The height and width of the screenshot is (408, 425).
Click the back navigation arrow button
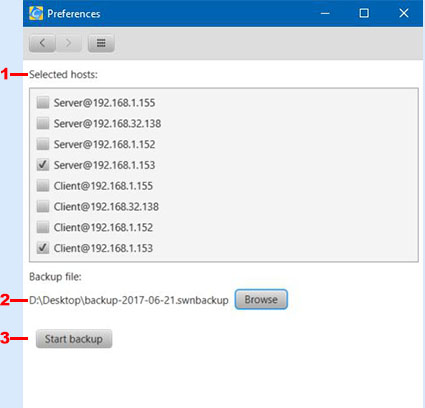42,43
